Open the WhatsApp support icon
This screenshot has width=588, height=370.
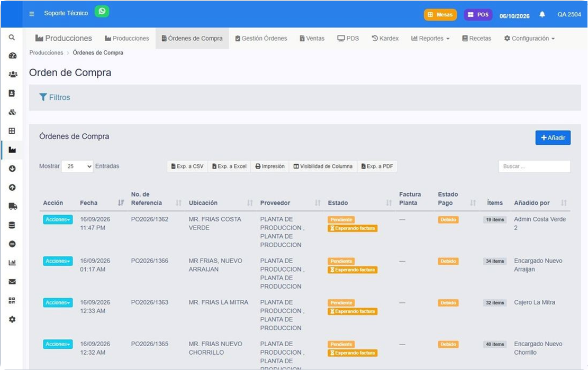[x=102, y=11]
